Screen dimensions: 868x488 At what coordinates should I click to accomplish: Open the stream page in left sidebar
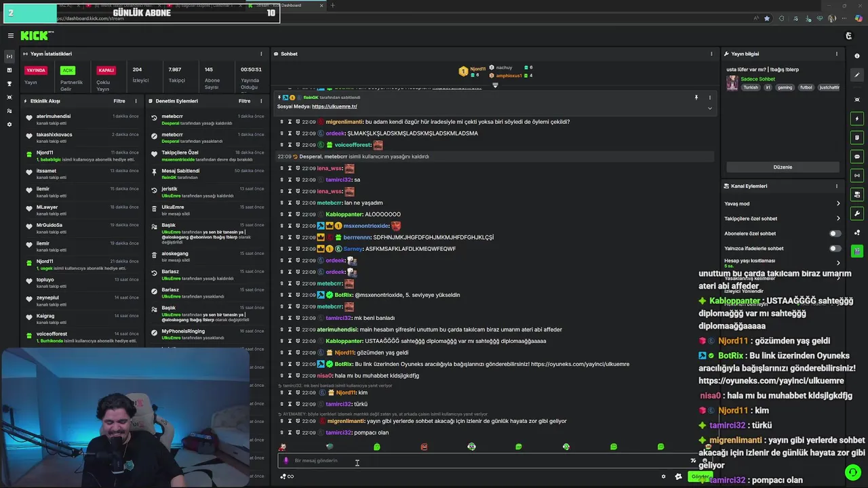9,56
